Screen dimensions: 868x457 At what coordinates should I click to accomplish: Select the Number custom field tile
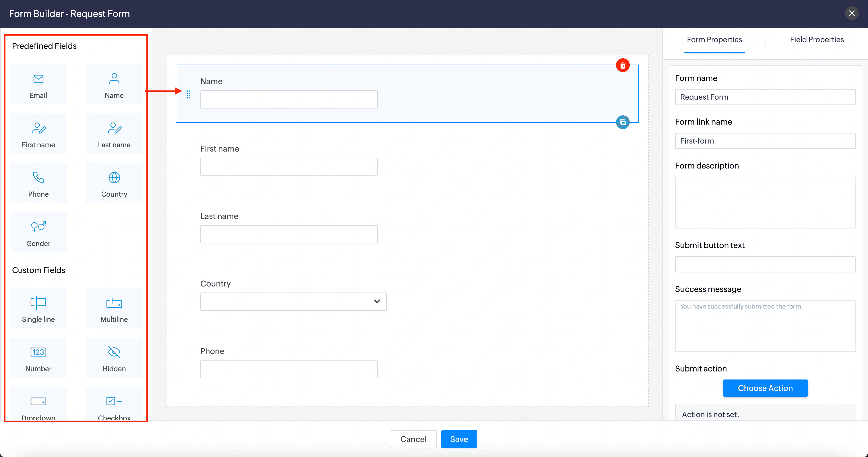pyautogui.click(x=38, y=358)
